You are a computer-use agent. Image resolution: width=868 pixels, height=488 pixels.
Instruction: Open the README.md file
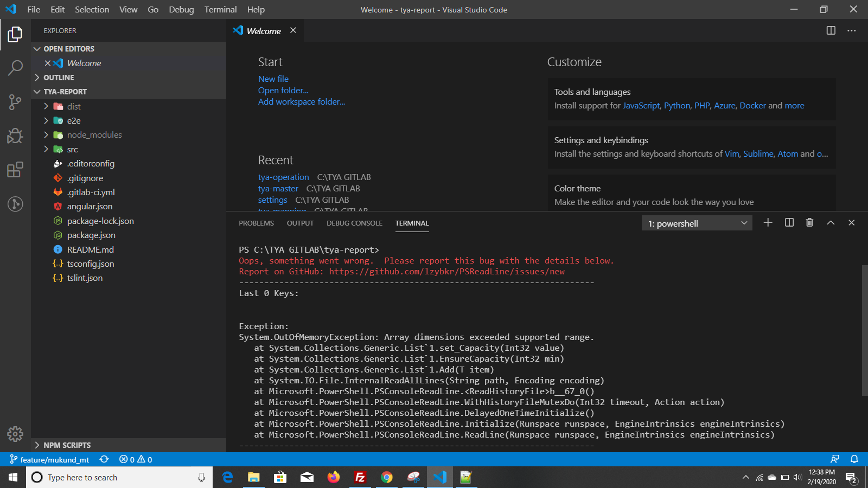[x=129, y=249]
